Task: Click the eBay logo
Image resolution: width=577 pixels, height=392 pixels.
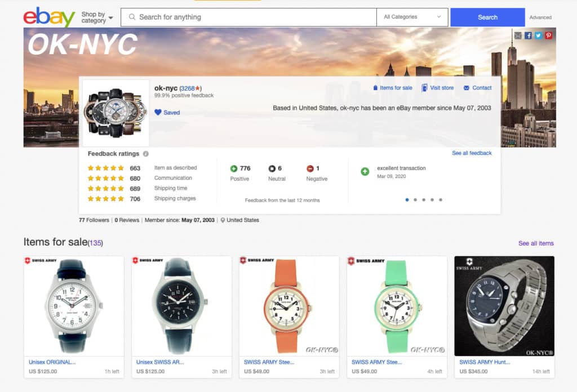Action: coord(49,17)
